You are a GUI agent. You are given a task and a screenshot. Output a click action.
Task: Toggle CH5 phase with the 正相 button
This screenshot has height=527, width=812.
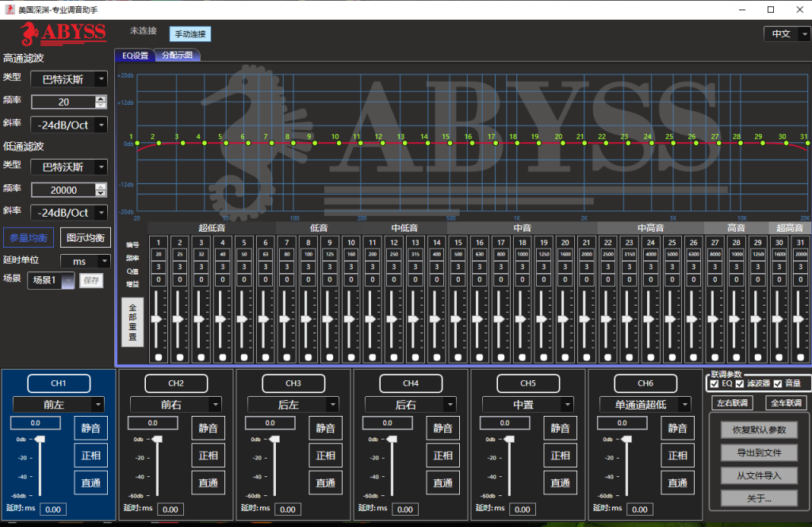[561, 456]
